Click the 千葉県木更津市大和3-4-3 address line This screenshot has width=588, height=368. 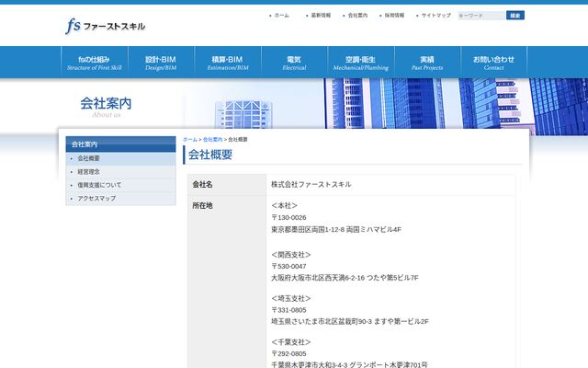349,364
